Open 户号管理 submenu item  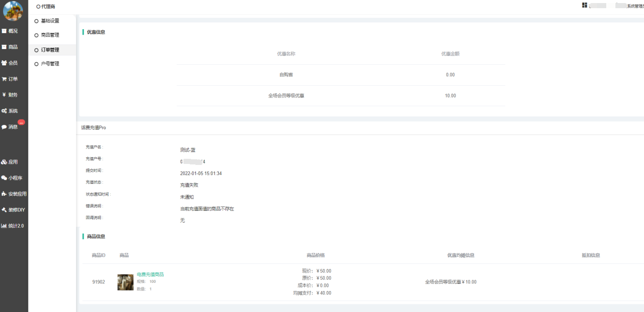(x=50, y=64)
